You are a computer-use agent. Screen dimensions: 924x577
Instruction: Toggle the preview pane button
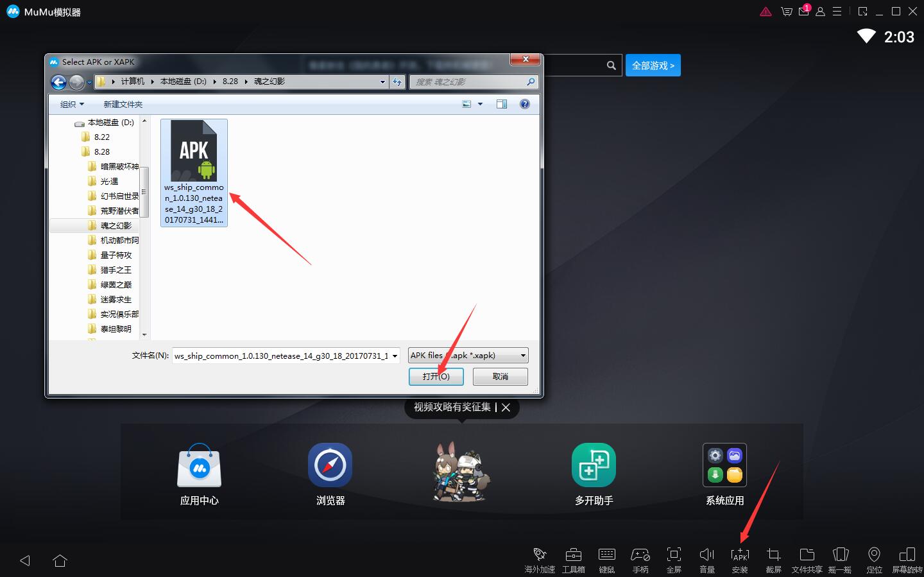click(502, 104)
